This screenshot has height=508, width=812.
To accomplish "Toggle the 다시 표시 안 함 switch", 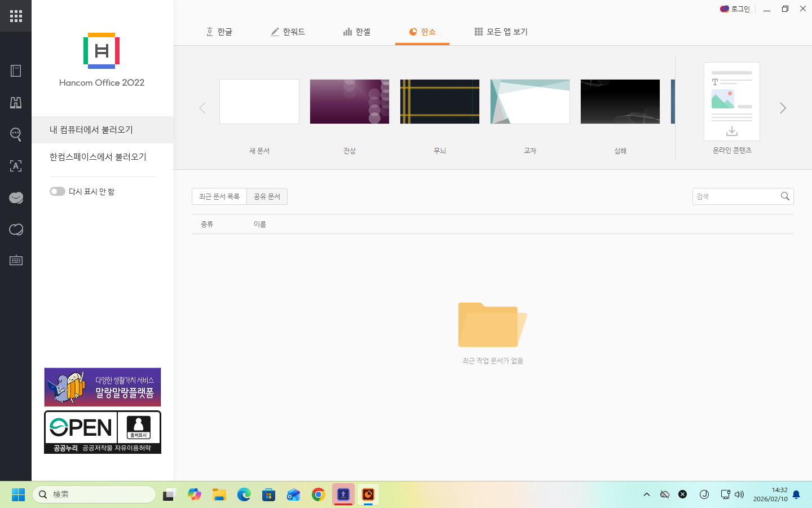I will [58, 191].
